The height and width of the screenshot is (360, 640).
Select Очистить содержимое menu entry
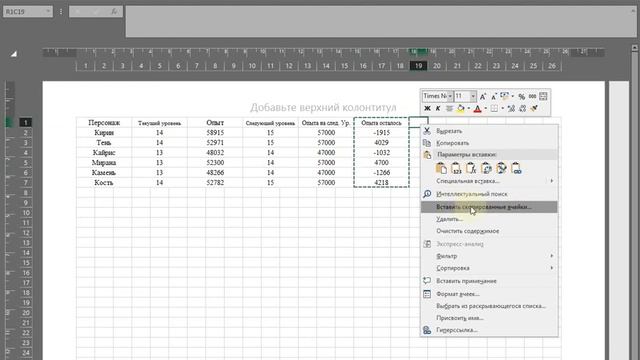489,231
